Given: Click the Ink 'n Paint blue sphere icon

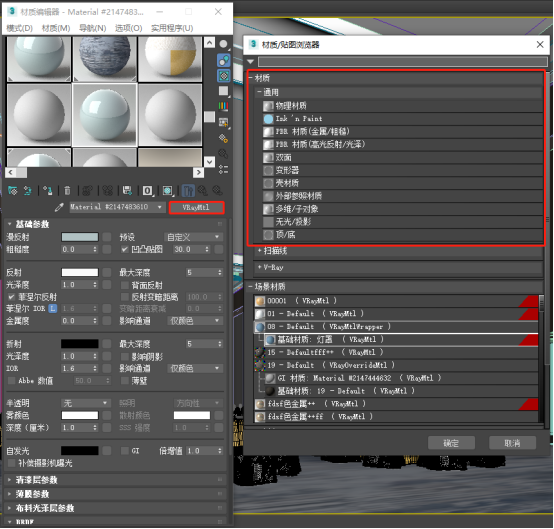Looking at the screenshot, I should pos(268,119).
